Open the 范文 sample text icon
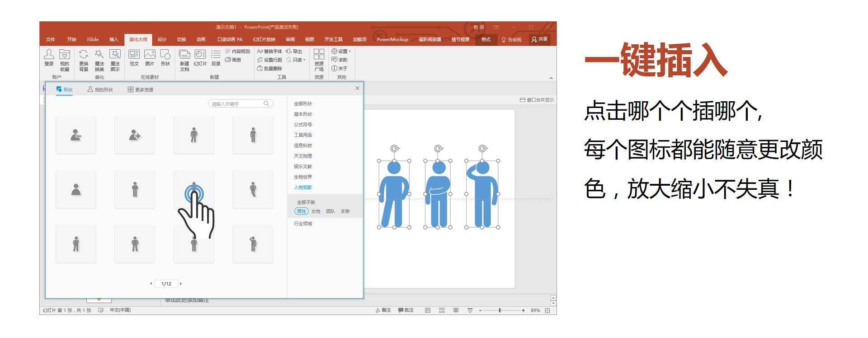Screen dimensions: 868x338 [134, 58]
